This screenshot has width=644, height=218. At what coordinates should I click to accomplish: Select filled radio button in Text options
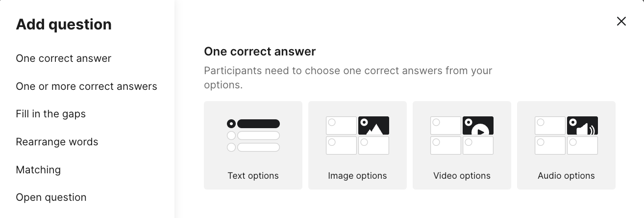231,124
